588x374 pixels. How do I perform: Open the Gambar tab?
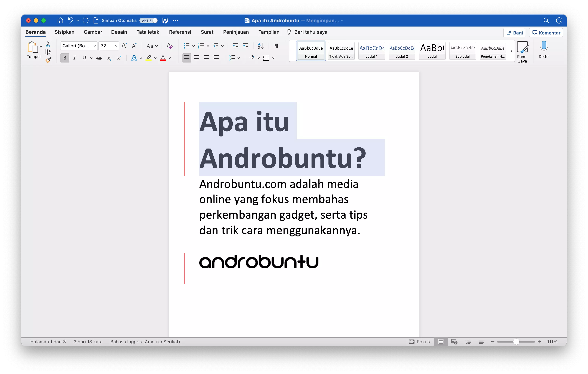click(93, 32)
